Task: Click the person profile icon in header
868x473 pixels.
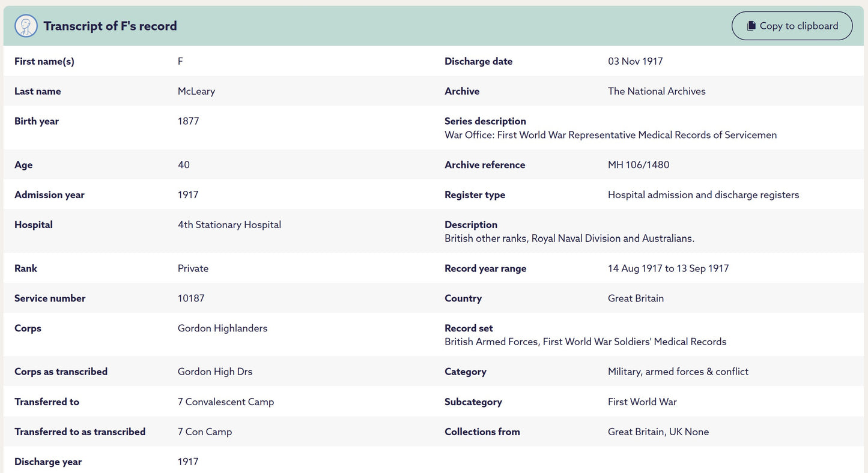Action: point(26,26)
